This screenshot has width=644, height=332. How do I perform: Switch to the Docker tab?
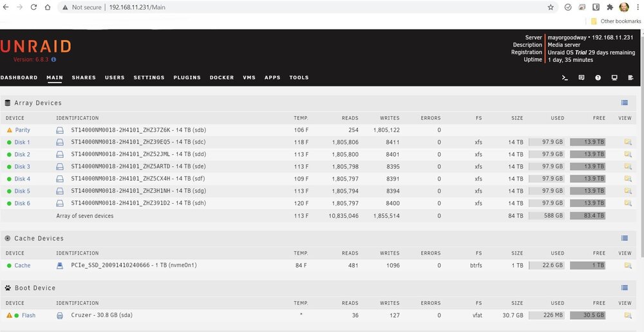pyautogui.click(x=222, y=77)
